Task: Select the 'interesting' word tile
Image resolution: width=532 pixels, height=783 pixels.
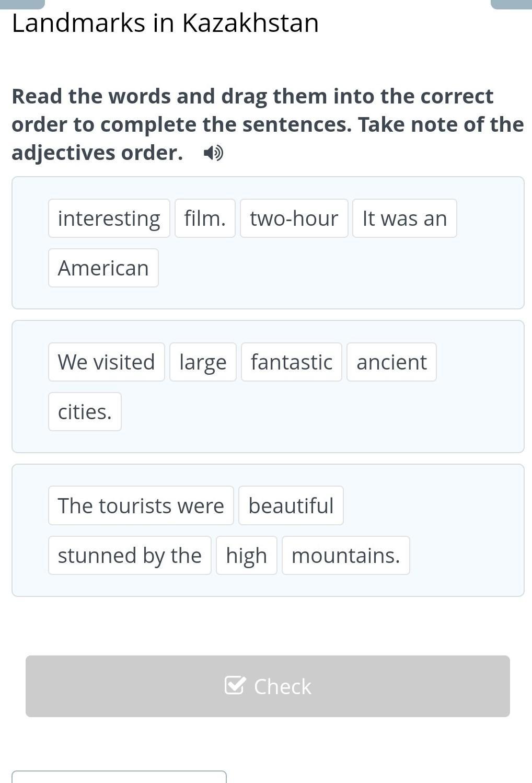Action: coord(109,218)
